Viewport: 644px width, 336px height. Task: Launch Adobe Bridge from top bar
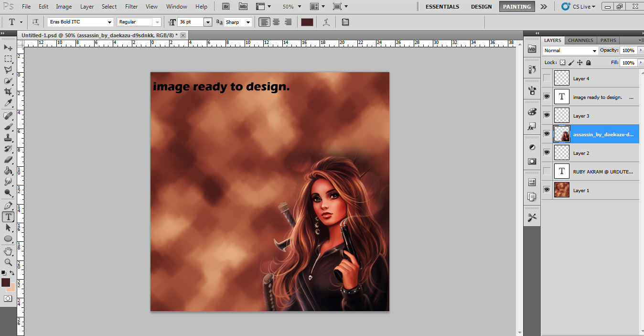(226, 7)
